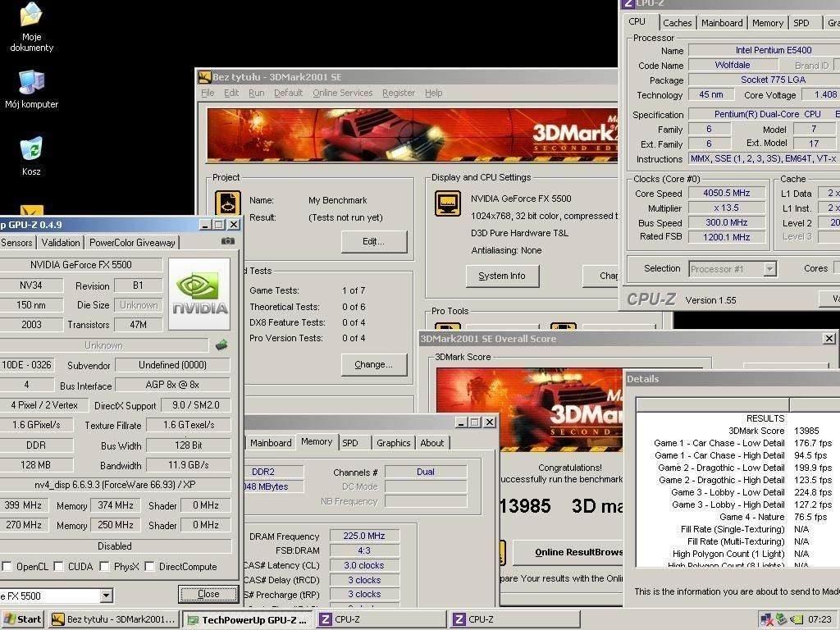This screenshot has height=630, width=840.
Task: Click Rated FSB value 1200.1 MHz
Action: tap(727, 237)
